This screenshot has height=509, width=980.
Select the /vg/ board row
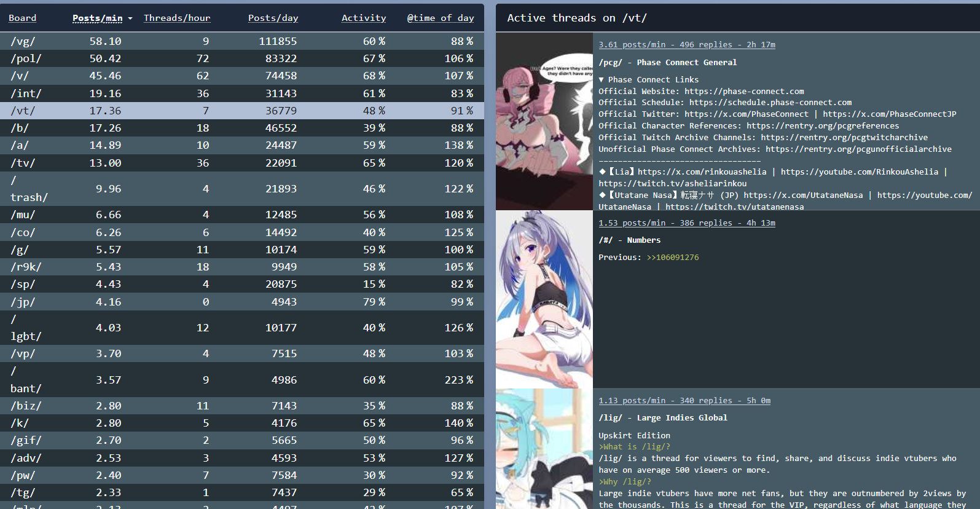242,41
